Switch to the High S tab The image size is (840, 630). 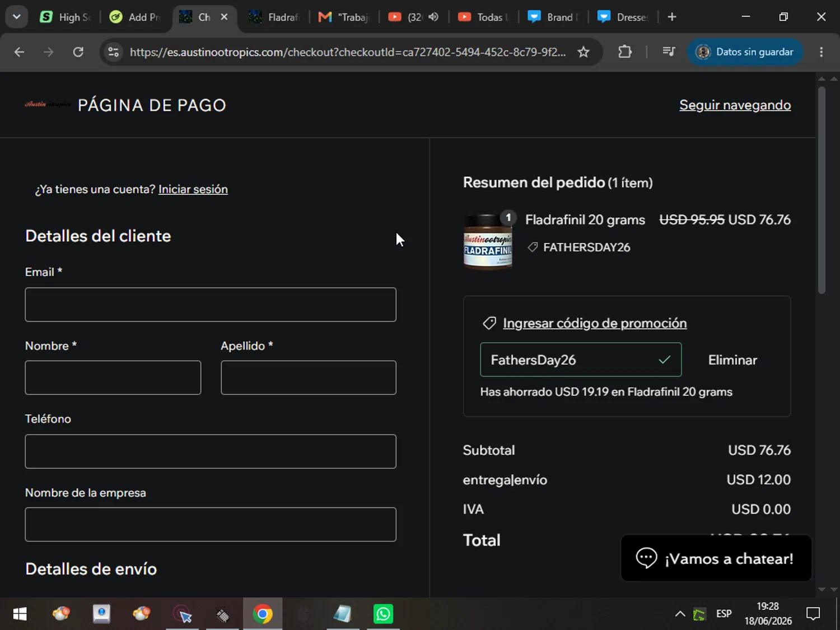pyautogui.click(x=66, y=17)
